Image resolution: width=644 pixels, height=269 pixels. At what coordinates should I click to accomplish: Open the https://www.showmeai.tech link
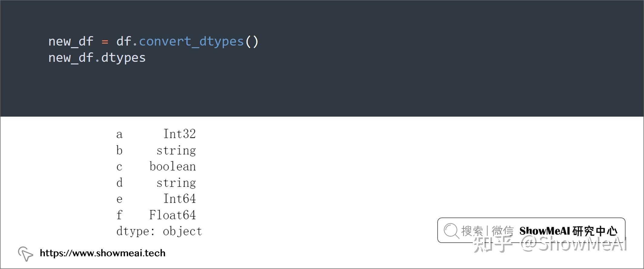pos(103,253)
